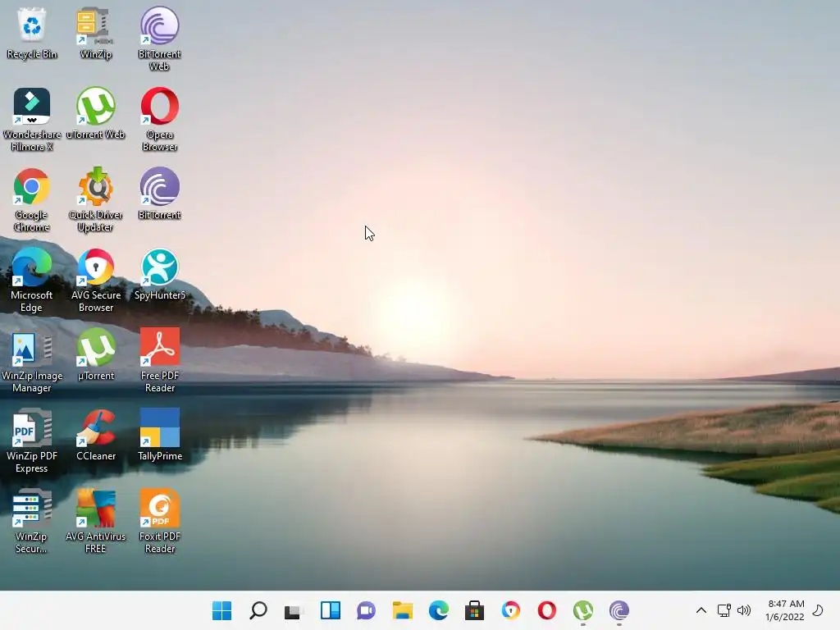Image resolution: width=840 pixels, height=630 pixels.
Task: Select the AVG AntiVirus FREE shortcut
Action: [95, 521]
